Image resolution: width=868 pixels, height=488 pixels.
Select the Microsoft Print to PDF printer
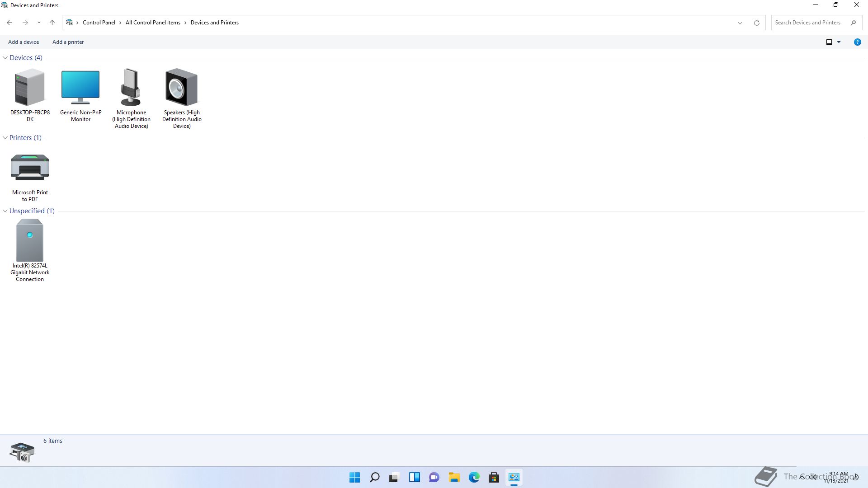click(x=30, y=168)
